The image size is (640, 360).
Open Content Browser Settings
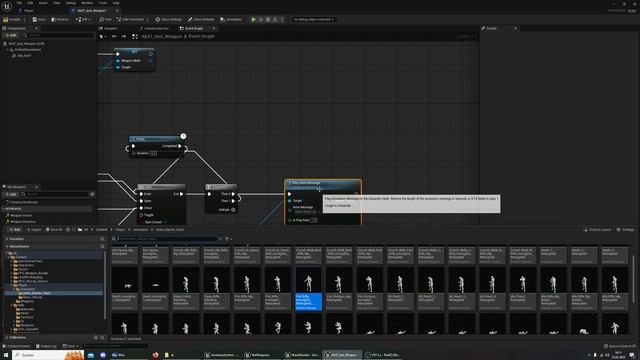click(625, 229)
